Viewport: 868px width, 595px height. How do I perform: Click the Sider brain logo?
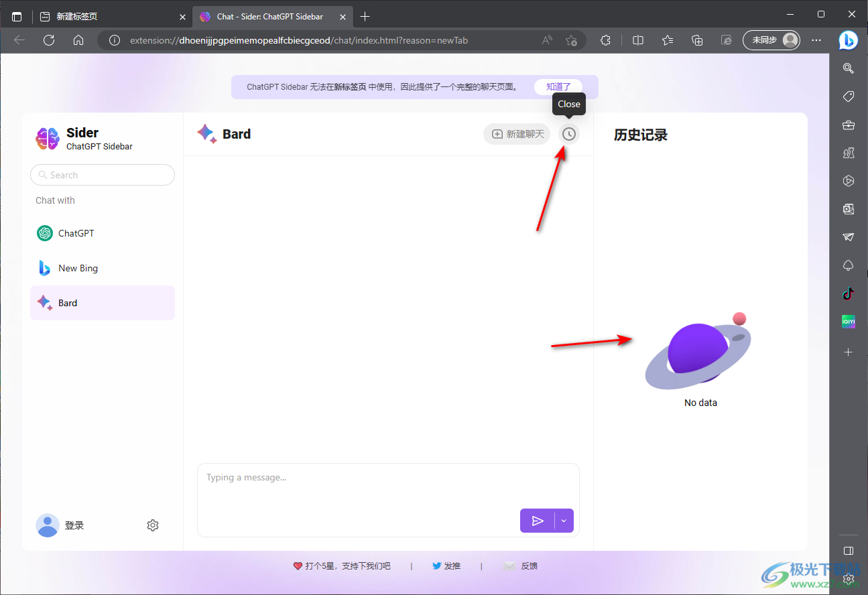[x=48, y=139]
